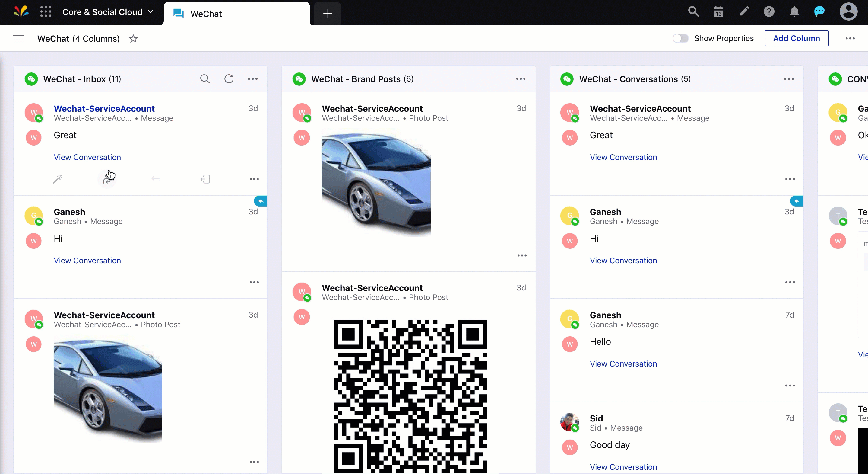View Conversation for Ganesh Hello message
The height and width of the screenshot is (474, 868).
pos(623,364)
